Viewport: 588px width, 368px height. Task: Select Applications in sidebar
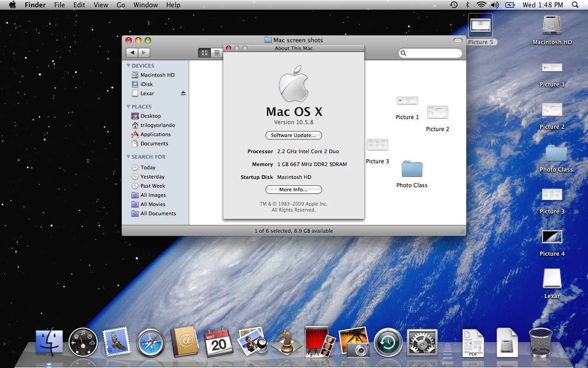pyautogui.click(x=155, y=134)
